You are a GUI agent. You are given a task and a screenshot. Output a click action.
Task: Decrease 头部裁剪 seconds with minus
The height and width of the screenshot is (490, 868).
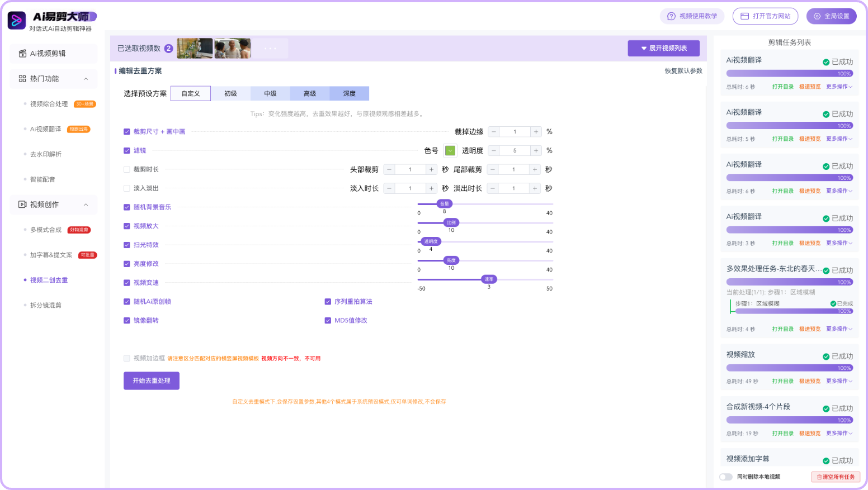389,170
